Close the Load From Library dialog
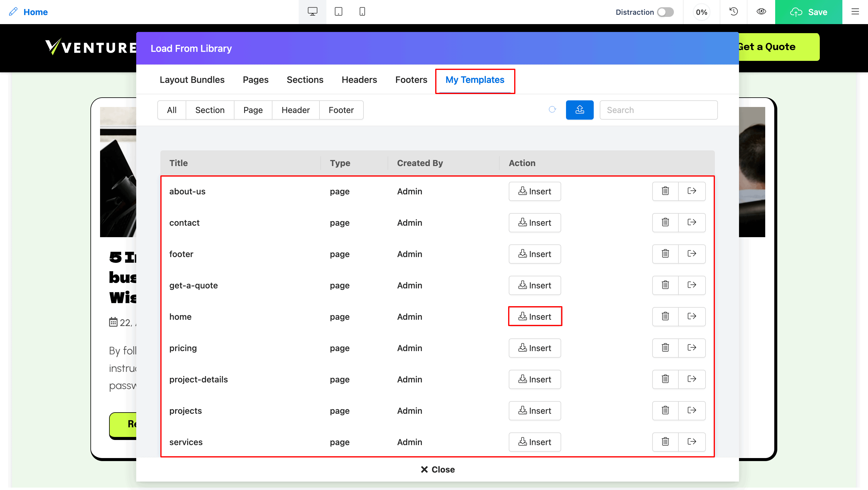 (x=437, y=470)
